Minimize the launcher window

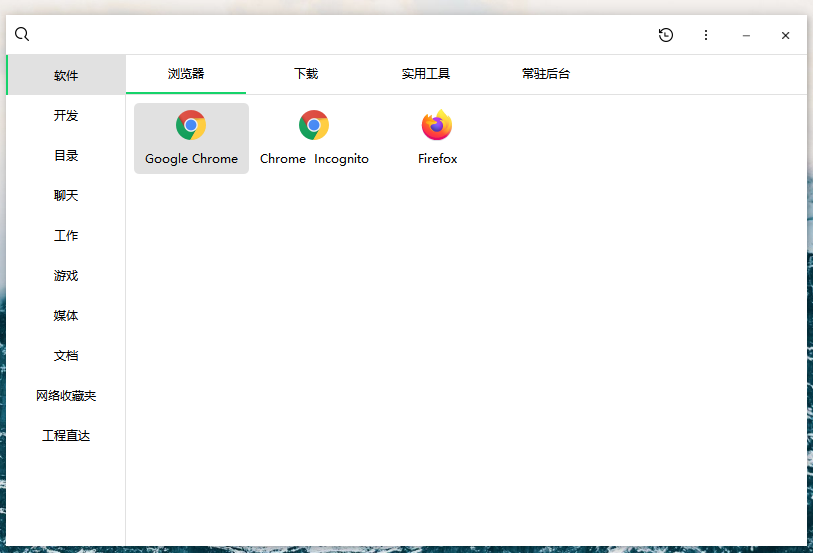coord(746,35)
